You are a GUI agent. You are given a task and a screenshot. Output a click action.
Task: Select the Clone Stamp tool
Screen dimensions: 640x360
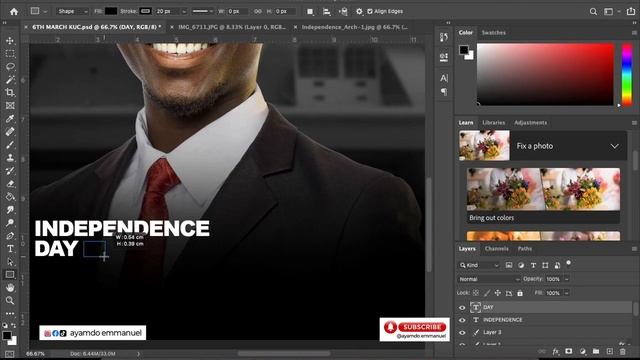10,158
